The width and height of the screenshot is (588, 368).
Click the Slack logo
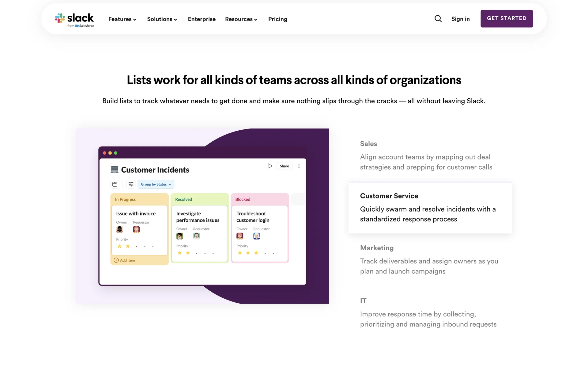74,20
